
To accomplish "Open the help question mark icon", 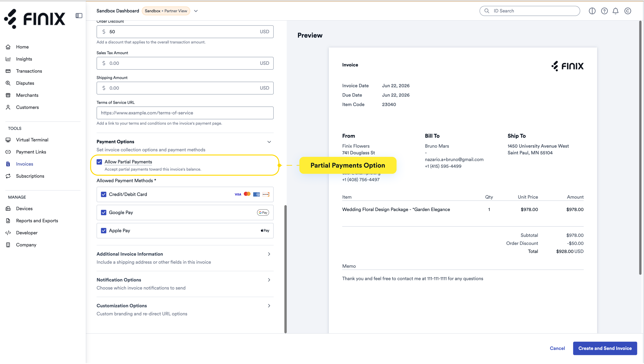I will coord(604,11).
